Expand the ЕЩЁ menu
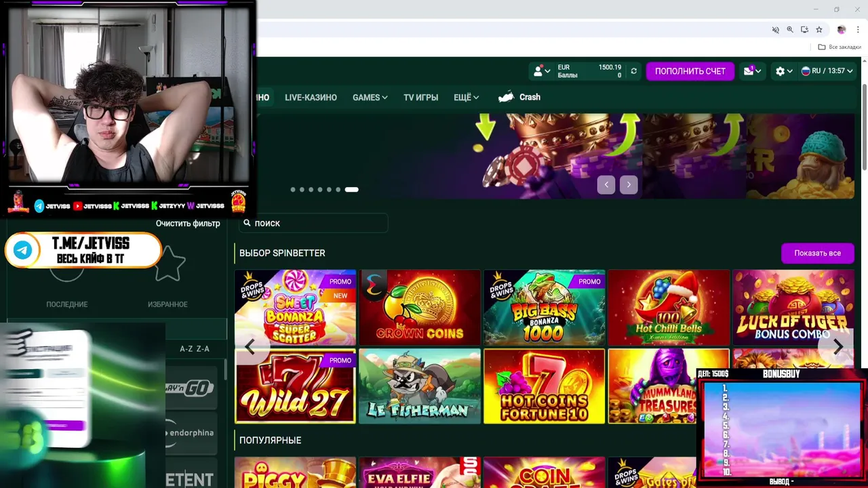This screenshot has width=868, height=488. pos(466,98)
